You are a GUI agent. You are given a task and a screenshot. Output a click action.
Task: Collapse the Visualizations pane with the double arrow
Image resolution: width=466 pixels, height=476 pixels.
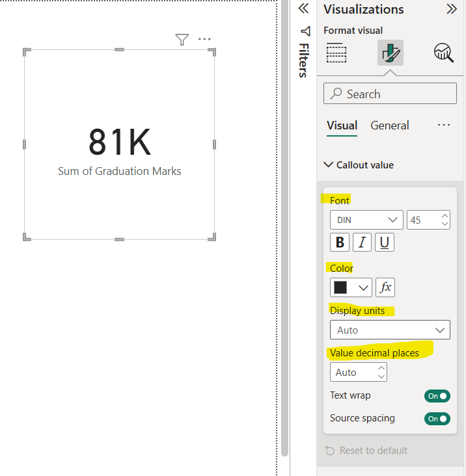pyautogui.click(x=451, y=9)
